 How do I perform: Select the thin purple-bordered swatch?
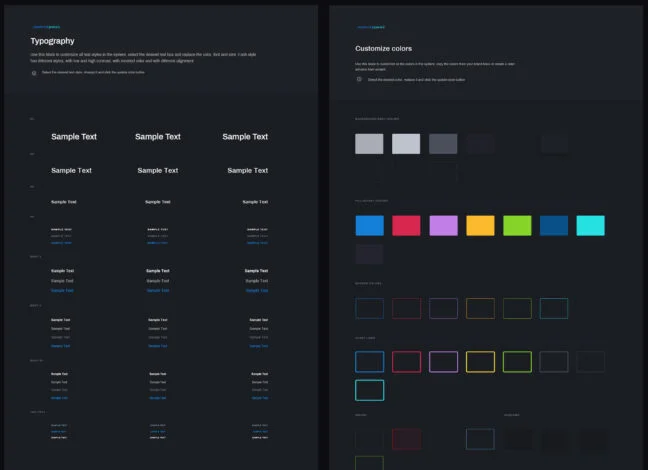coord(443,308)
